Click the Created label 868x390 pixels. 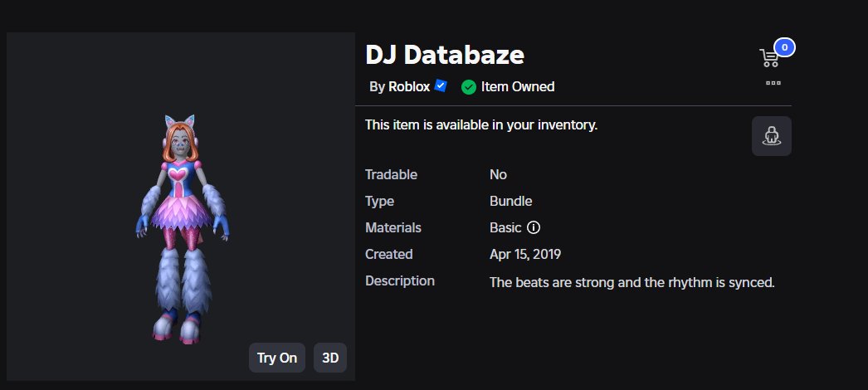pyautogui.click(x=389, y=255)
